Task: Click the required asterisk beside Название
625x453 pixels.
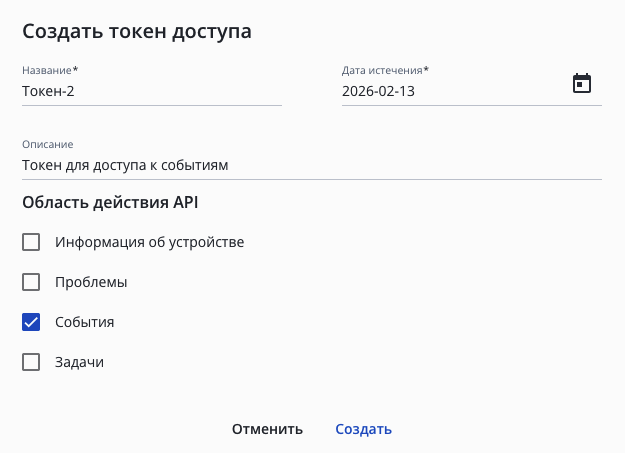Action: [75, 70]
